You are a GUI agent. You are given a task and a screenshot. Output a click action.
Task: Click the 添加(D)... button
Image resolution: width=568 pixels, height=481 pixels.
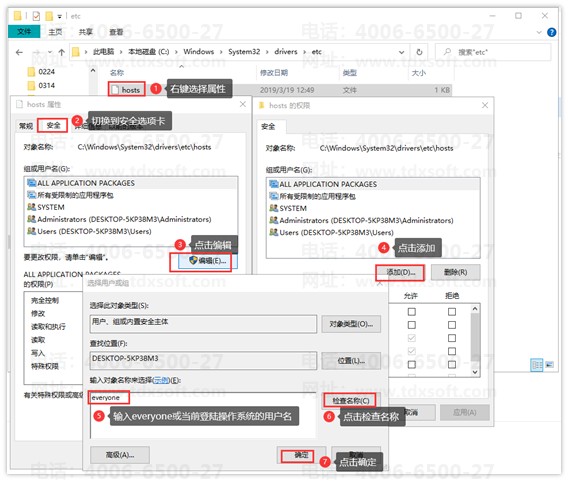pos(400,272)
